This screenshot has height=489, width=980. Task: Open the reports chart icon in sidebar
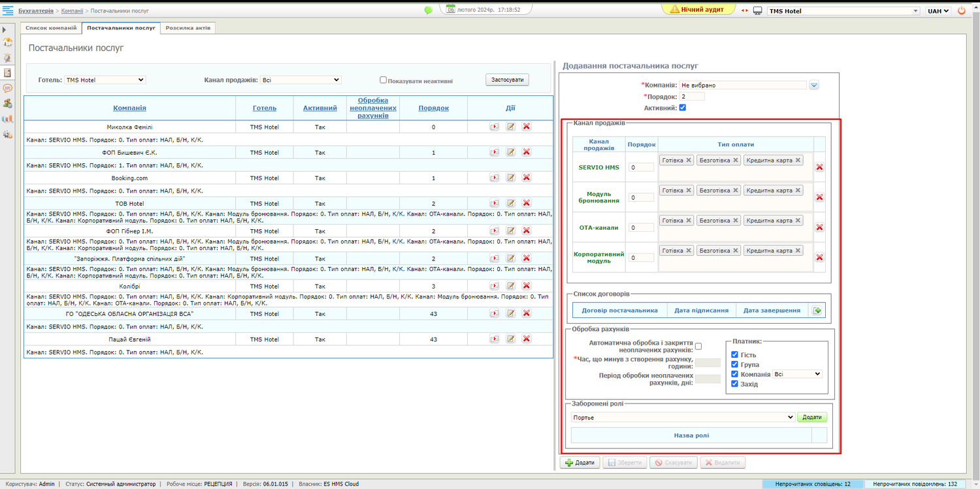pyautogui.click(x=8, y=119)
